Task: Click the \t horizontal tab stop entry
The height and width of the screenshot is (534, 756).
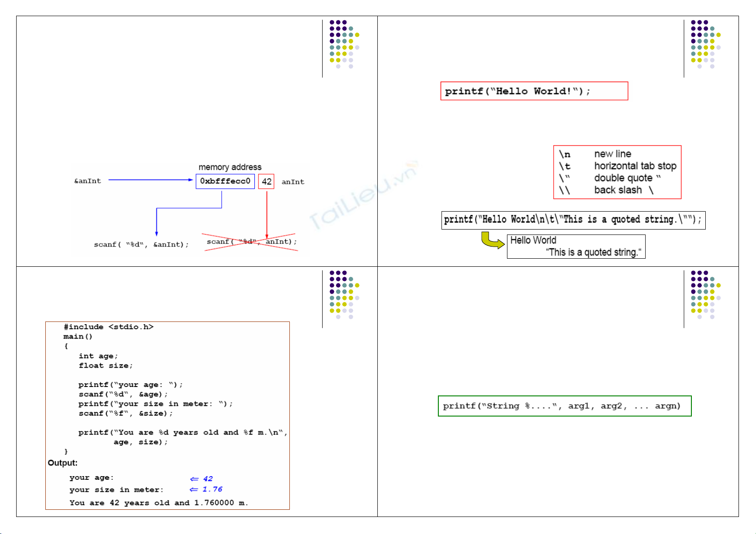Action: pyautogui.click(x=617, y=166)
